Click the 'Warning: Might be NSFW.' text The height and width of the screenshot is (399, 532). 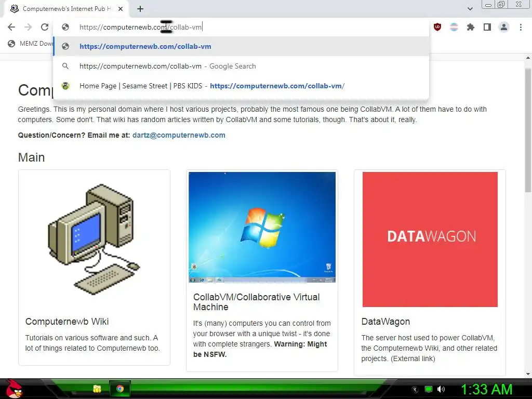260,349
